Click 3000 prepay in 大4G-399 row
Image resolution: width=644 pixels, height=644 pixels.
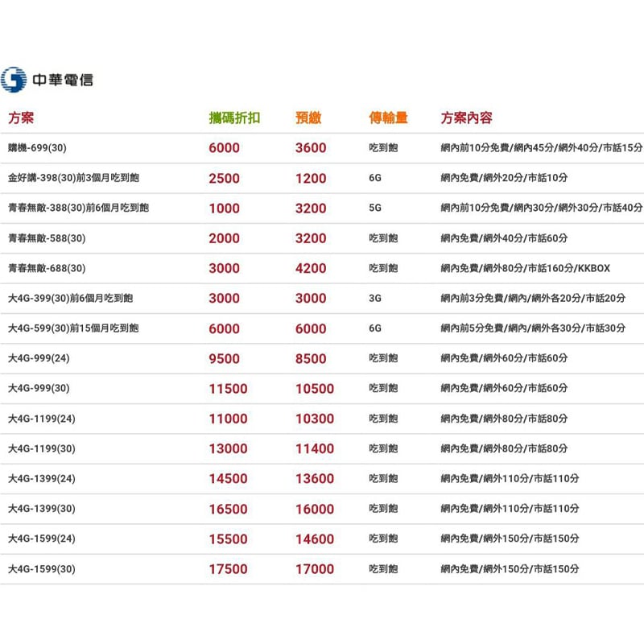pos(311,298)
